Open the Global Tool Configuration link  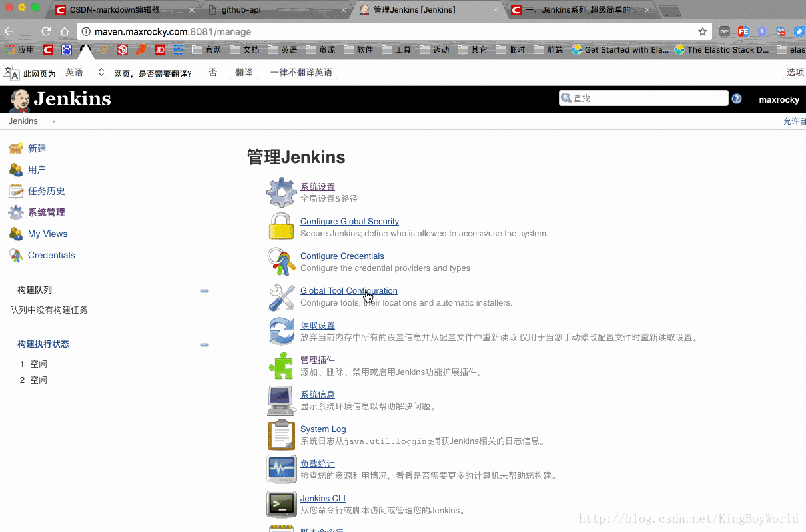coord(348,290)
